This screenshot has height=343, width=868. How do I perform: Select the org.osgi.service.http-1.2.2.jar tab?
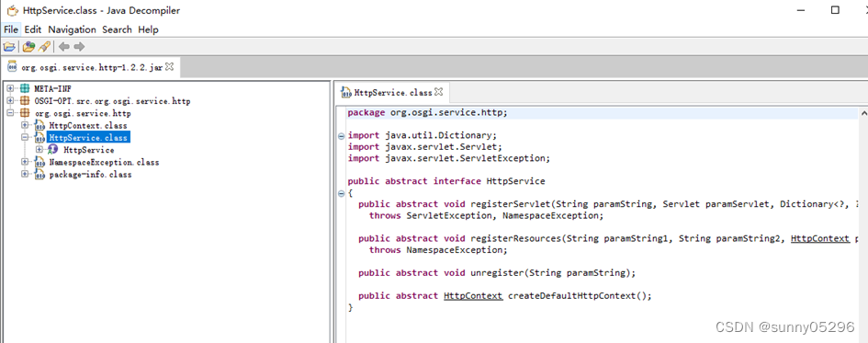point(91,67)
